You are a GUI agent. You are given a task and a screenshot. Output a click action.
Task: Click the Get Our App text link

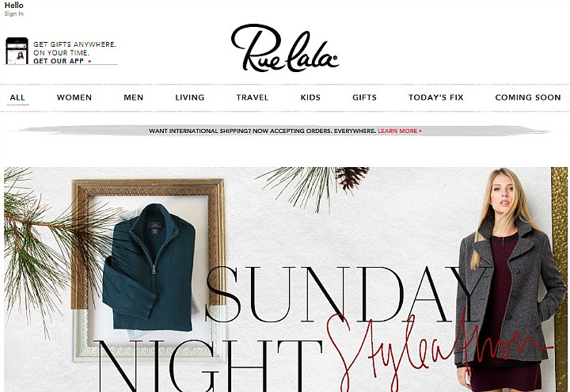click(x=59, y=61)
